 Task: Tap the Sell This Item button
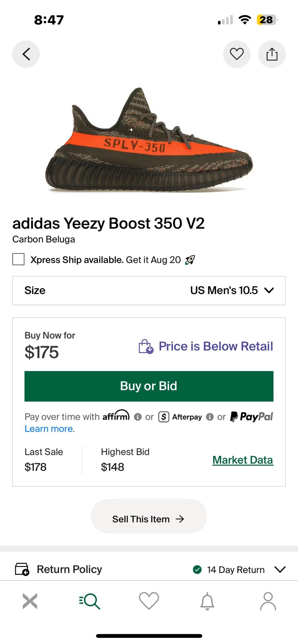coord(149,519)
